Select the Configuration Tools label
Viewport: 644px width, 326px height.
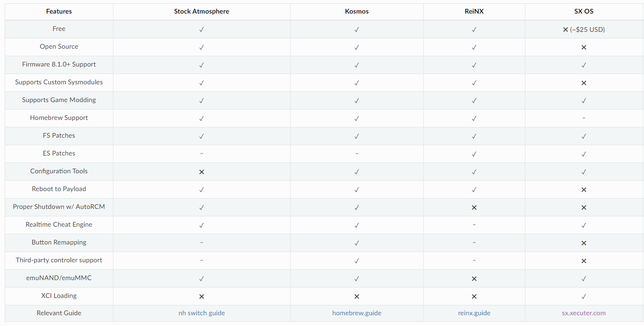pyautogui.click(x=59, y=171)
